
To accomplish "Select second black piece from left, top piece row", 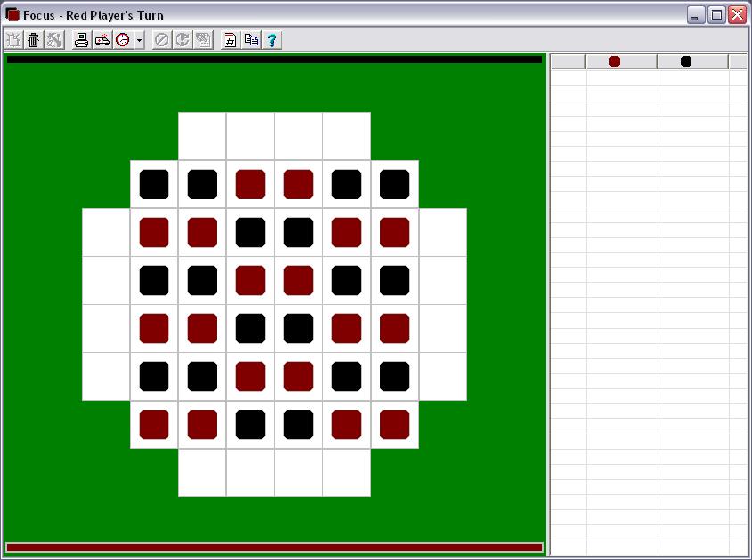I will [202, 184].
